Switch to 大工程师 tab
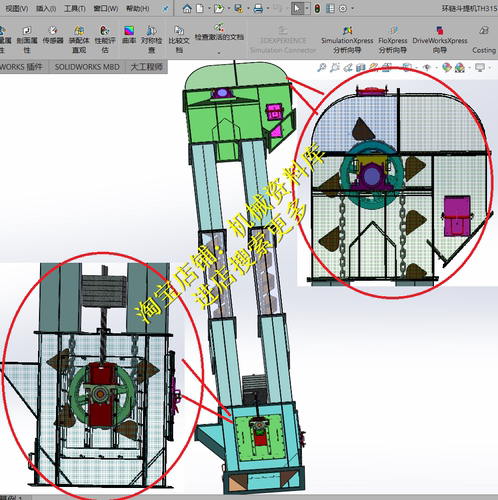This screenshot has height=500, width=498. coord(146,67)
